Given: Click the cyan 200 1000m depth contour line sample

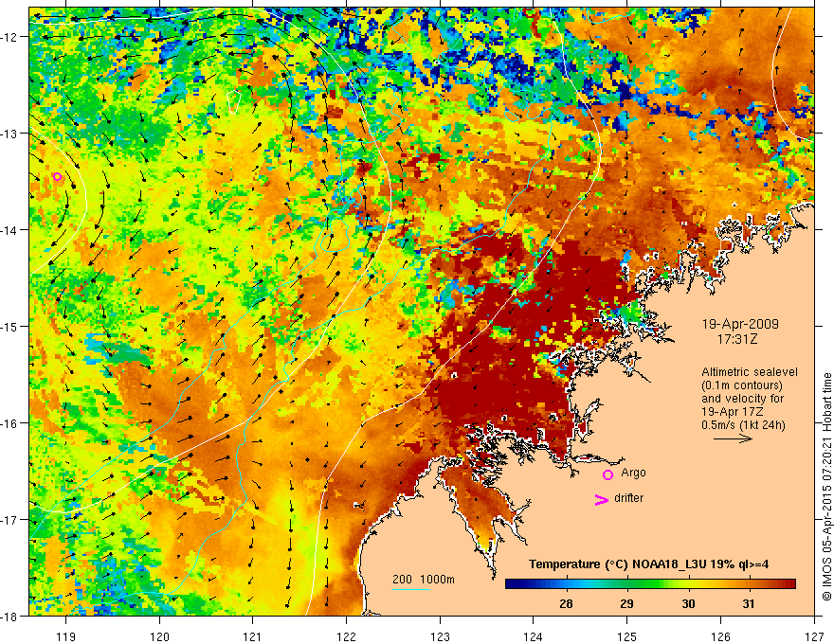Looking at the screenshot, I should point(411,589).
